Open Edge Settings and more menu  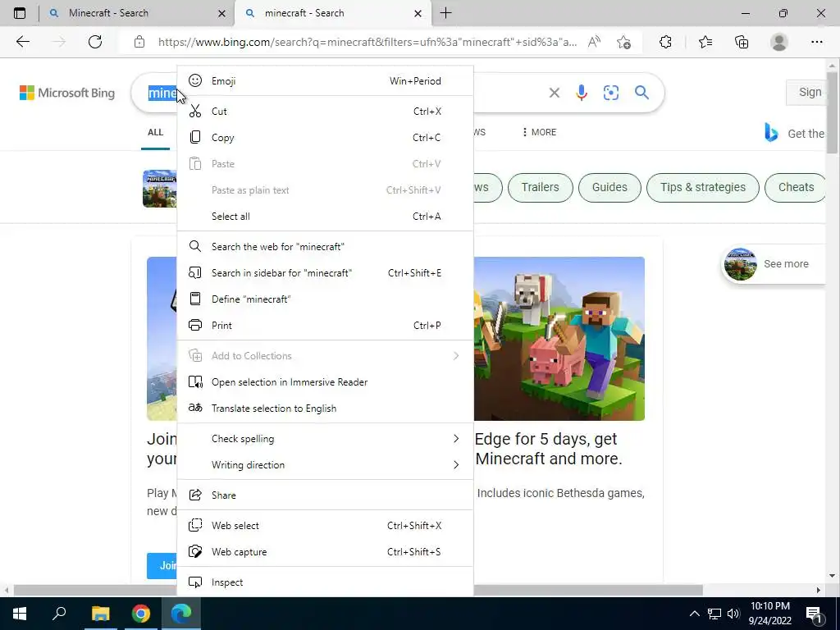point(816,42)
